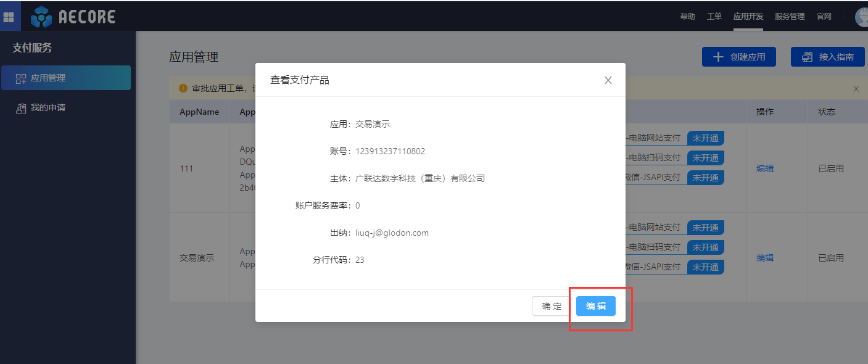Open 帮助 in top navigation
868x364 pixels.
[687, 17]
